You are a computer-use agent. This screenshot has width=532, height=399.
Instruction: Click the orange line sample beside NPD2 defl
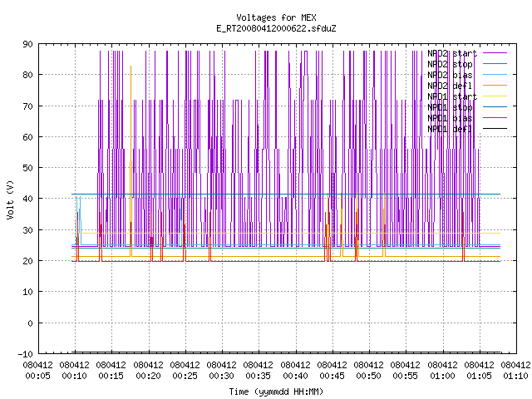pos(495,86)
